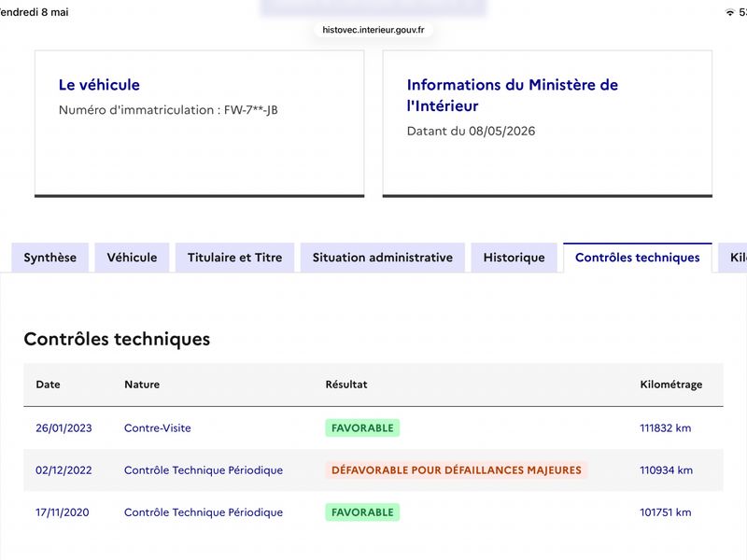Switch to the Véhicule tab
The height and width of the screenshot is (560, 747).
[x=132, y=258]
